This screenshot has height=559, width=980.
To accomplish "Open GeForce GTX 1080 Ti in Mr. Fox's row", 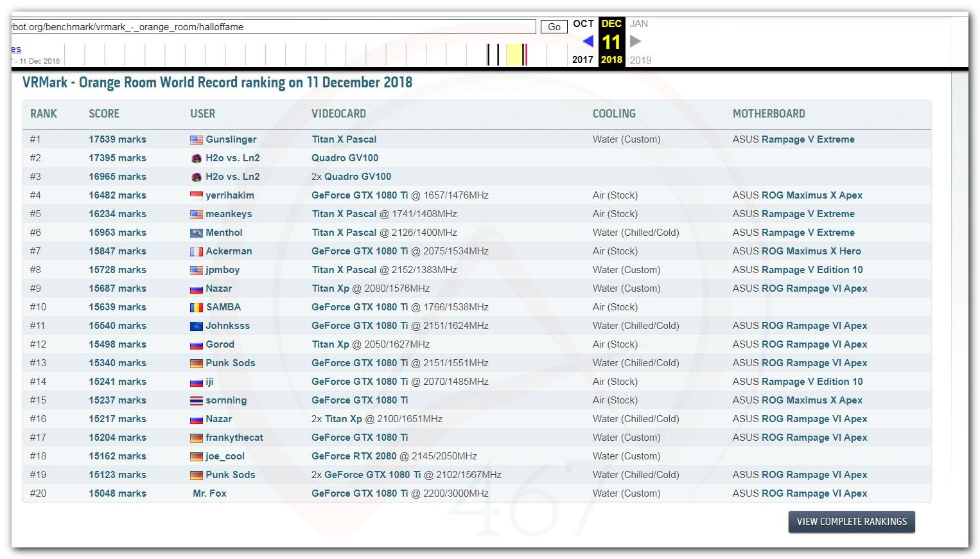I will click(360, 493).
